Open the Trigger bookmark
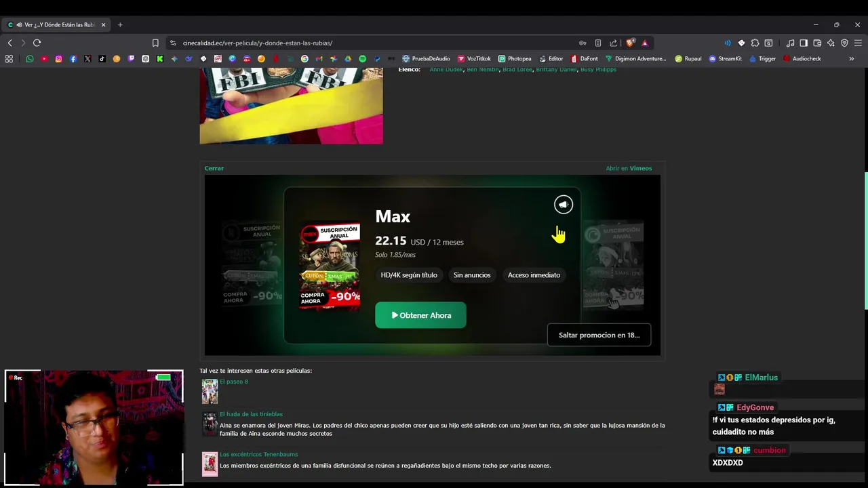The height and width of the screenshot is (488, 868). tap(763, 59)
